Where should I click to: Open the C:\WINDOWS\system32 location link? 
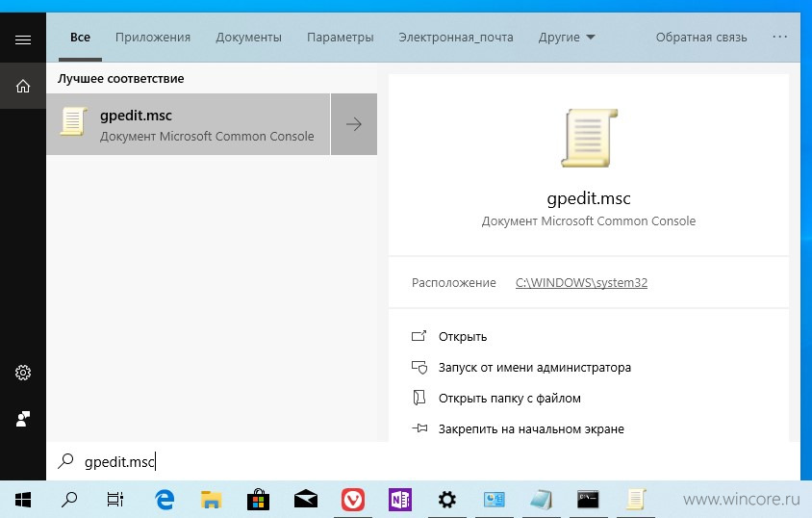tap(581, 283)
